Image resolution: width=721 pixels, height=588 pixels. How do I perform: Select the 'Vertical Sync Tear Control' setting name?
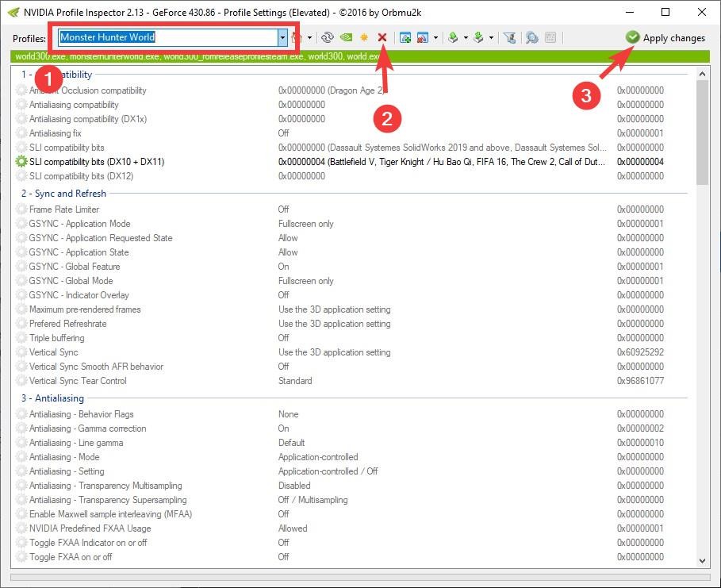78,381
